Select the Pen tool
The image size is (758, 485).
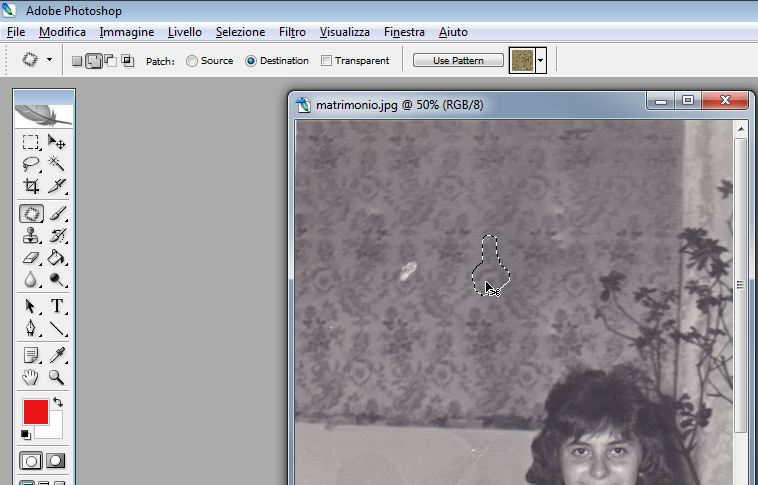30,328
